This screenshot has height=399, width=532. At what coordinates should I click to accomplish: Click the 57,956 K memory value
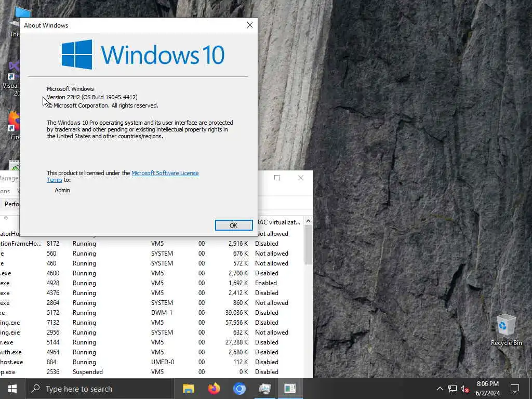click(237, 322)
